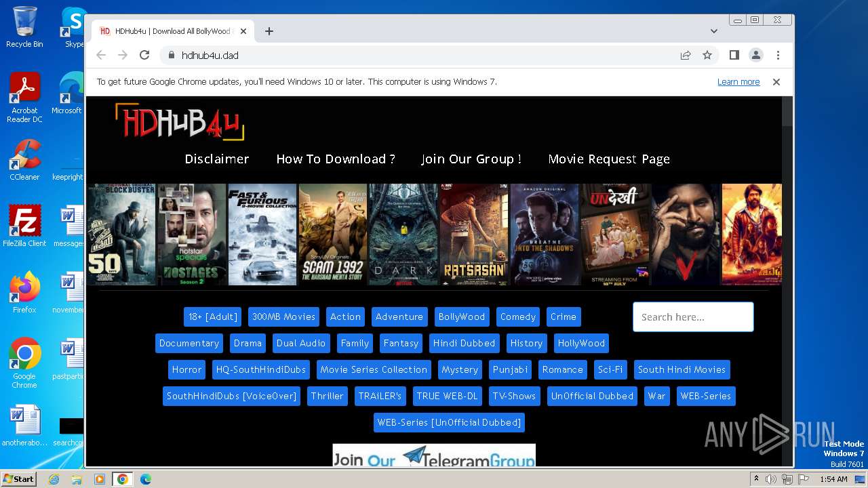Click the padlock site info icon
Screen dimensions: 868x488
(x=171, y=55)
